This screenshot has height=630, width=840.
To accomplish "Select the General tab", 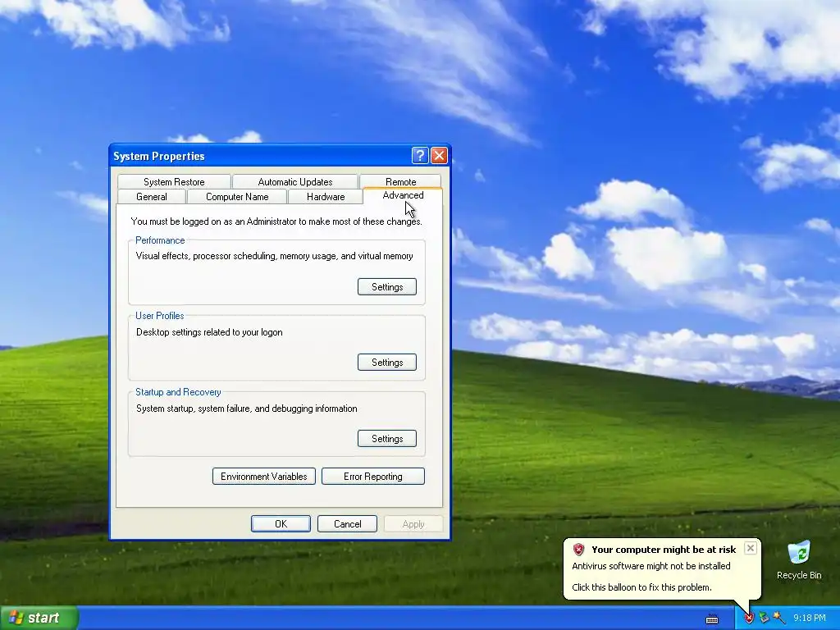I will point(152,197).
